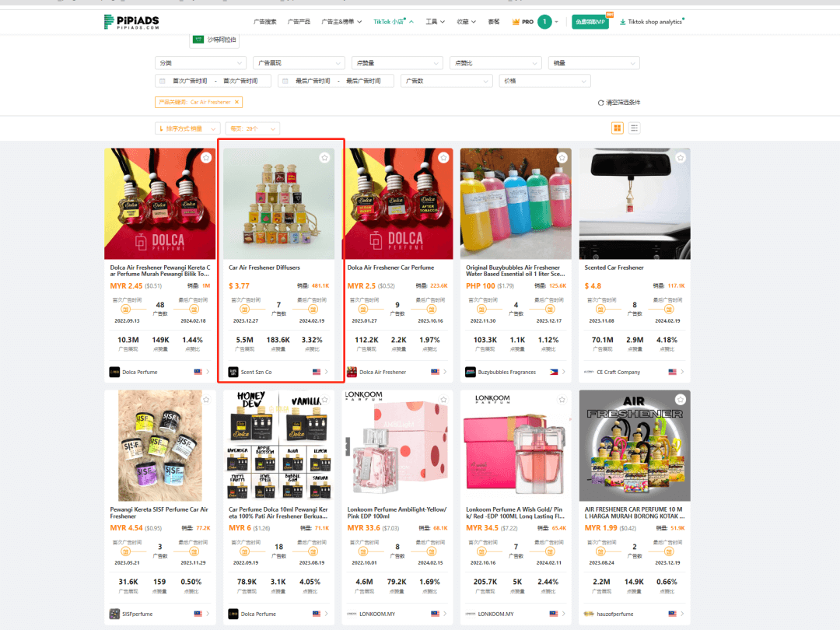Click the Scent Szn Co shop logo
Screen dimensions: 840x630
(x=233, y=372)
